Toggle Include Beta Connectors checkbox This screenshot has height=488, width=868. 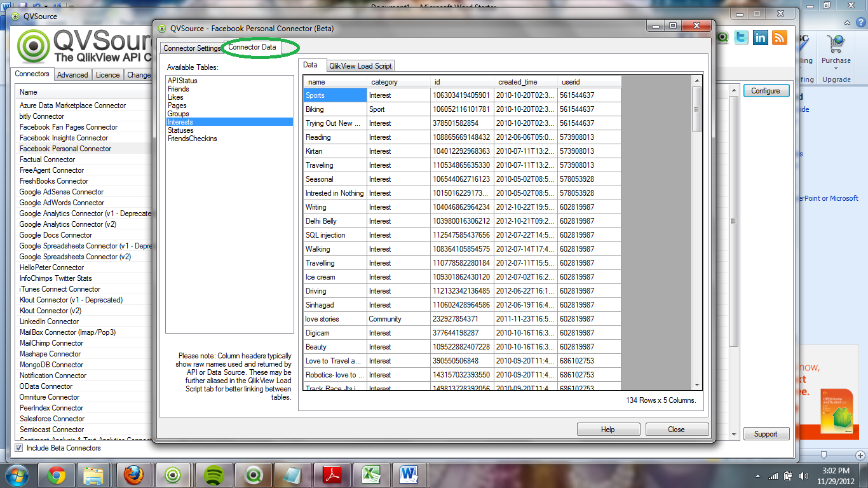click(x=18, y=448)
